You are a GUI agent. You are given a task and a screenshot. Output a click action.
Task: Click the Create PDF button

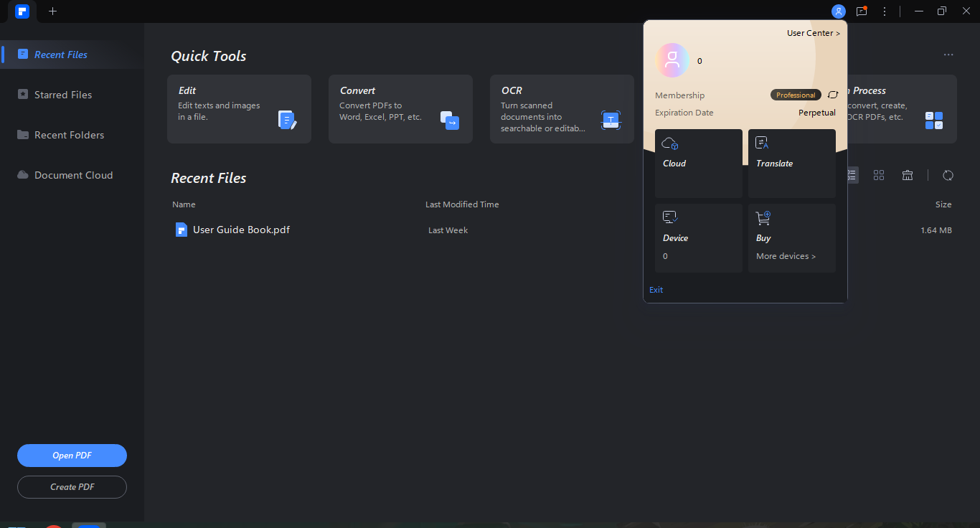click(72, 487)
